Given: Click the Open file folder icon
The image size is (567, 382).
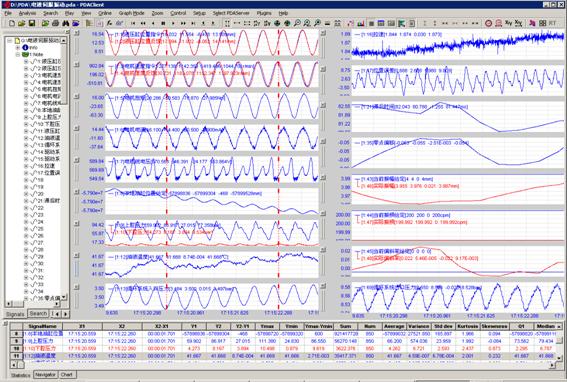Looking at the screenshot, I should 22,23.
